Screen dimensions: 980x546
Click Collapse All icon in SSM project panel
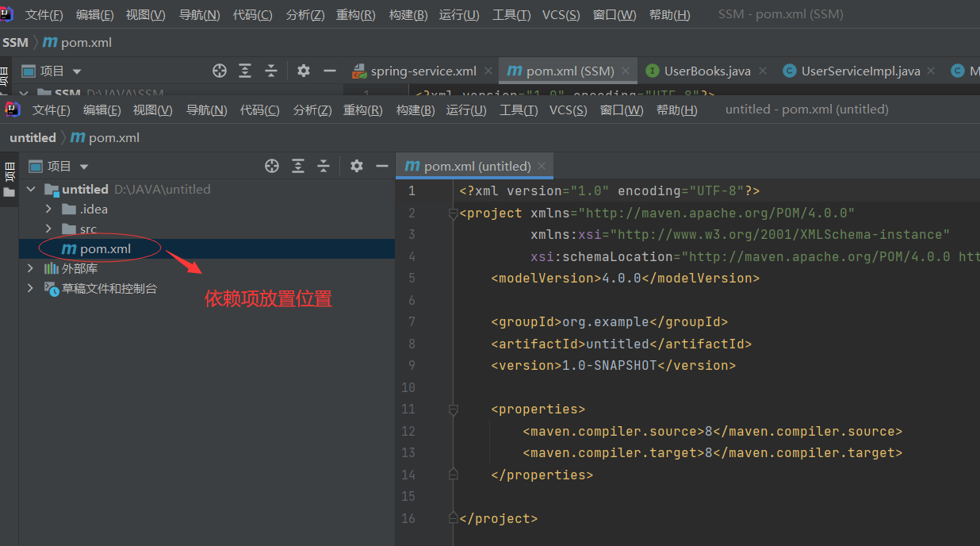coord(271,71)
